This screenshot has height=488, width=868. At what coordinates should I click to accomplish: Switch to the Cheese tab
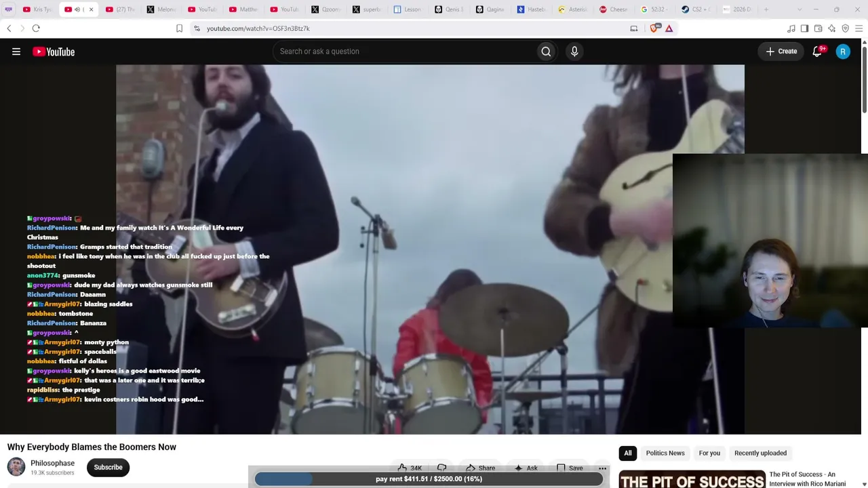[613, 9]
